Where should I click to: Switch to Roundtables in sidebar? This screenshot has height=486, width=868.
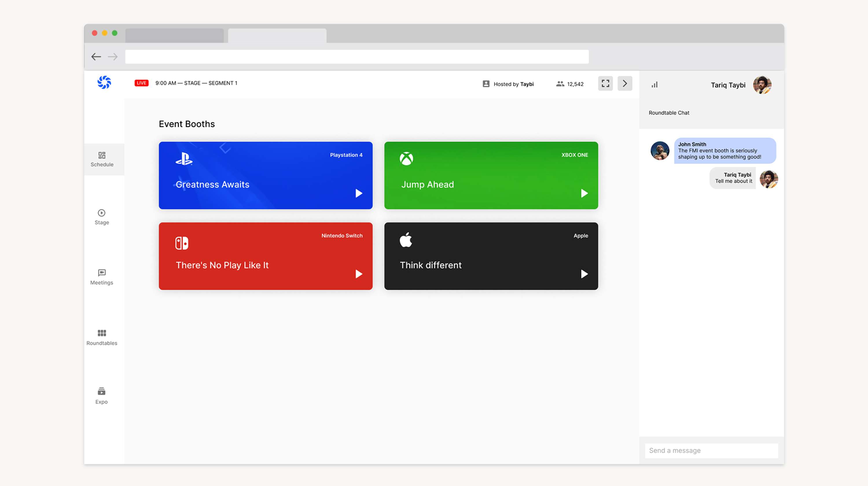pos(102,337)
